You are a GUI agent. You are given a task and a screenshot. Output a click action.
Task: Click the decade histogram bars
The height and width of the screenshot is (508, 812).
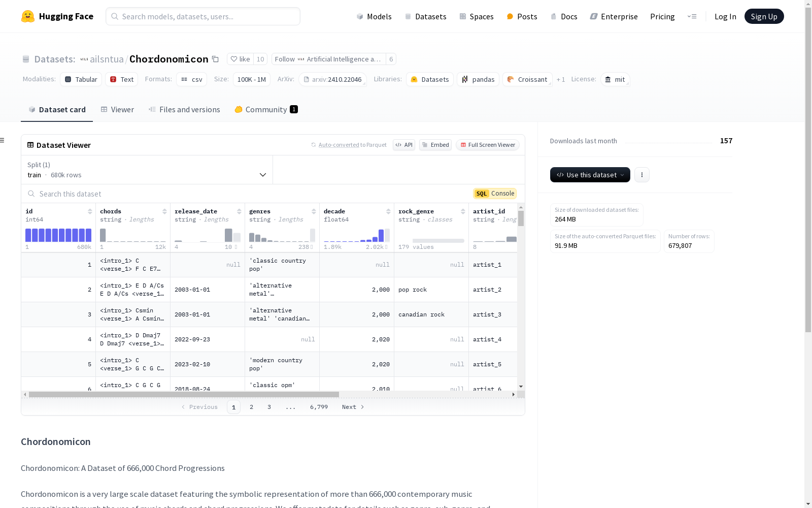(357, 235)
